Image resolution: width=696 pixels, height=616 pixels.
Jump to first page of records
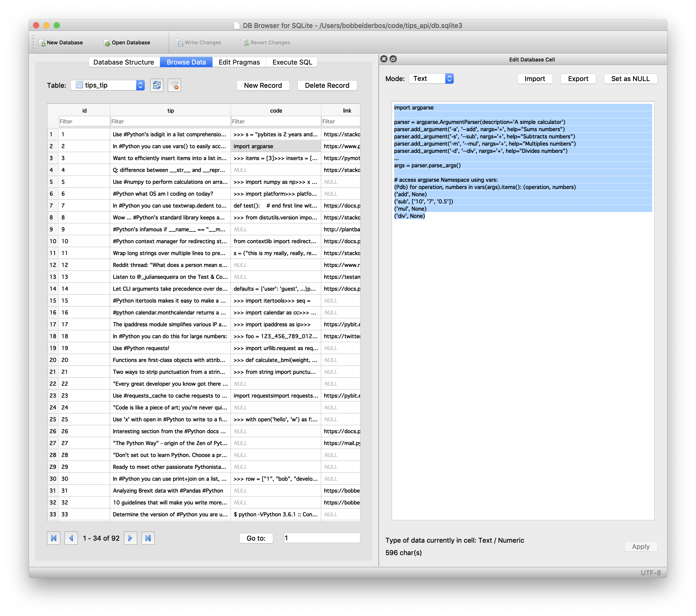[x=53, y=538]
